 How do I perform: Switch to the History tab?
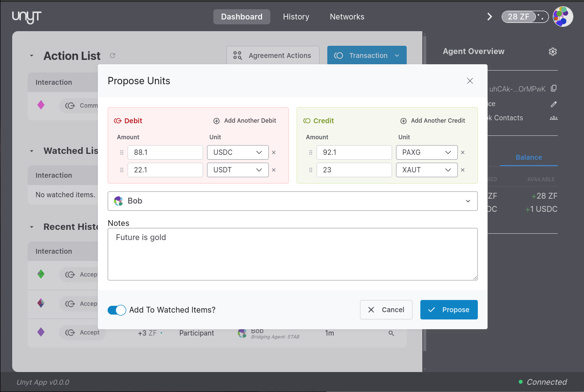[296, 17]
